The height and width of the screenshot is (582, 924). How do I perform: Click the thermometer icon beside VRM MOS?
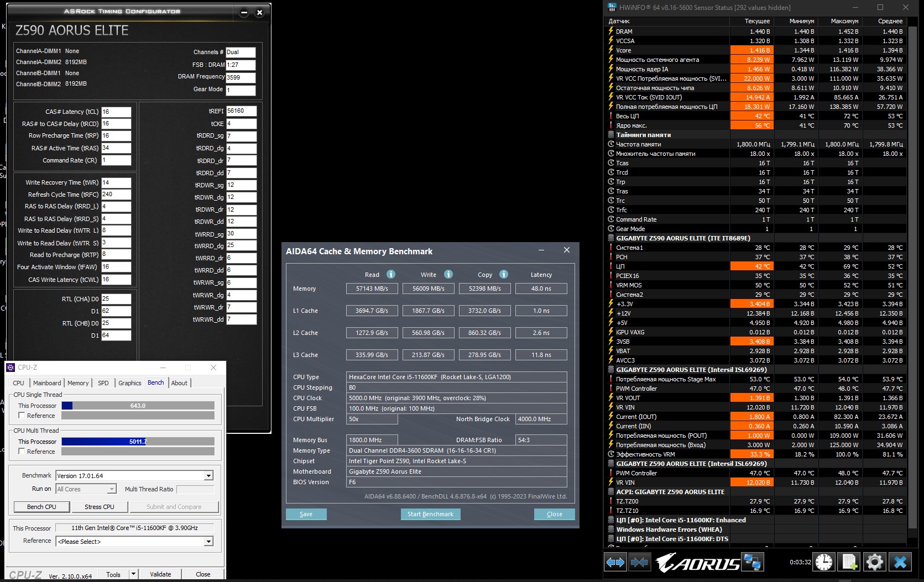pos(611,285)
